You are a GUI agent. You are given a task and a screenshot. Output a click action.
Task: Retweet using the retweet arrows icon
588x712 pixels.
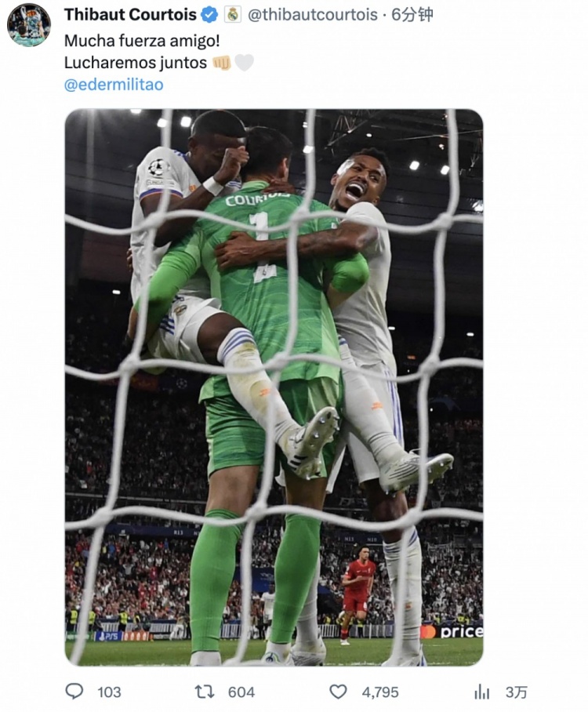tap(205, 692)
